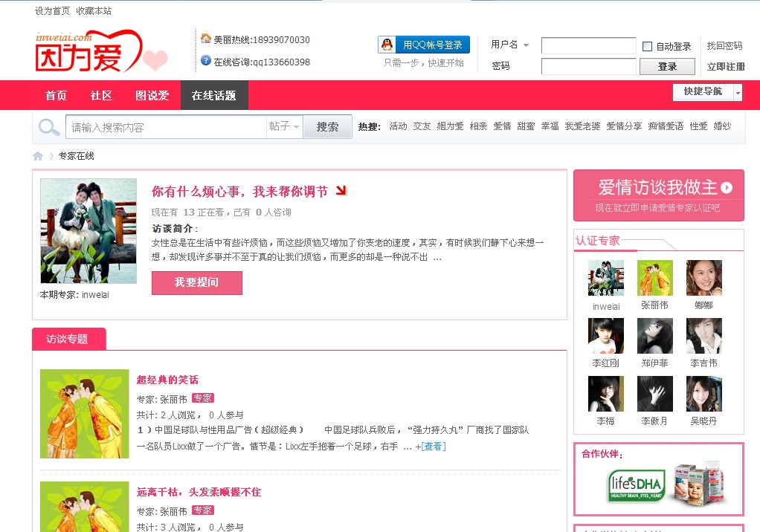The image size is (760, 532).
Task: Open expert 李梅's avatar
Action: [x=606, y=394]
